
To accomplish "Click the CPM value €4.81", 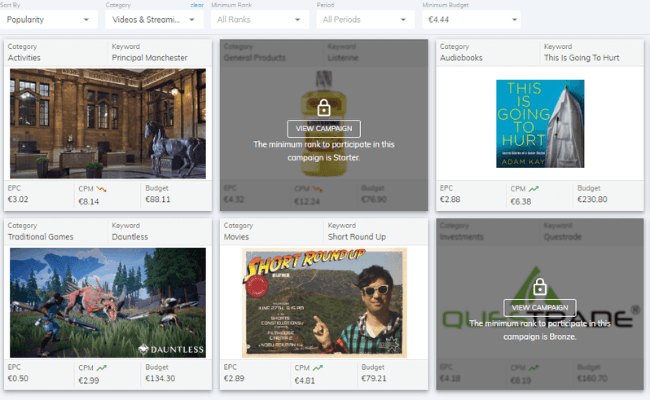I will pyautogui.click(x=305, y=381).
